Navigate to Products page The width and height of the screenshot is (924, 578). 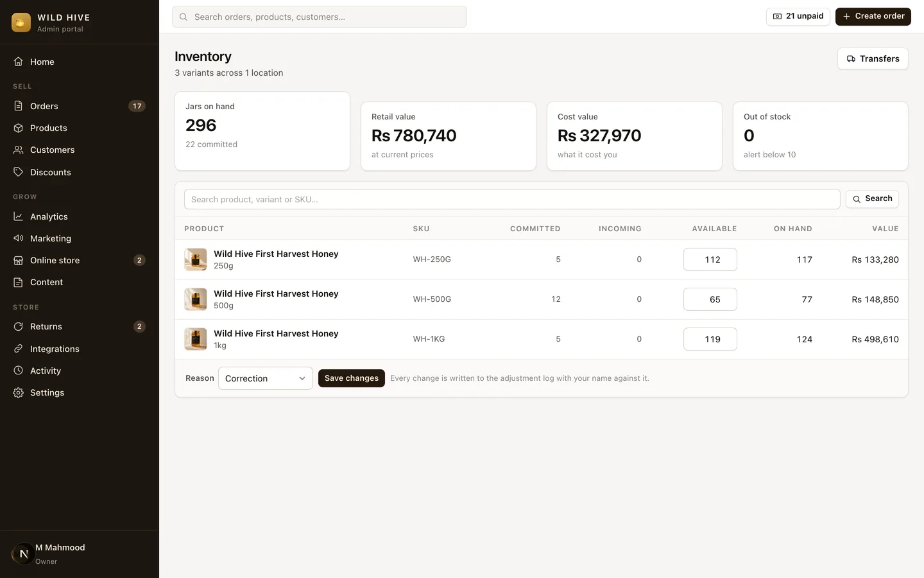click(80, 128)
